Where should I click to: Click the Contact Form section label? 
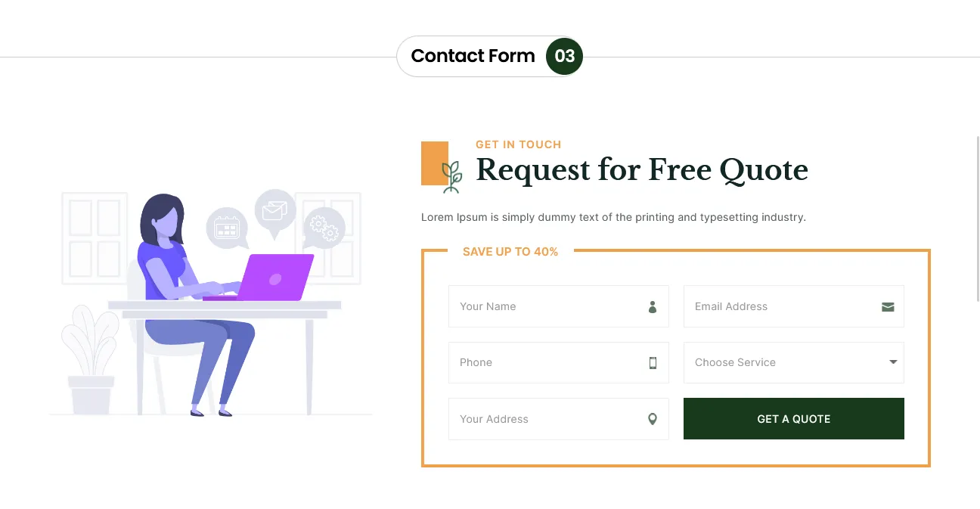473,56
